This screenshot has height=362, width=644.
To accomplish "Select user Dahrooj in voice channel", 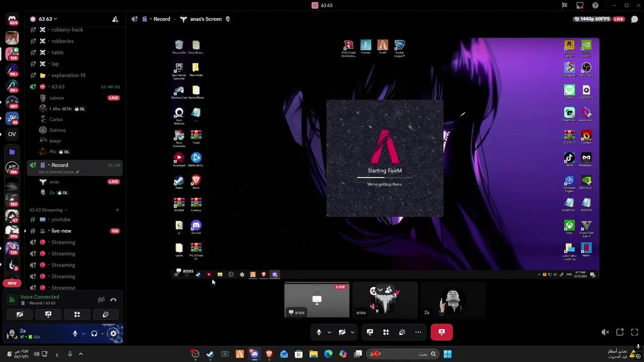I will click(57, 130).
